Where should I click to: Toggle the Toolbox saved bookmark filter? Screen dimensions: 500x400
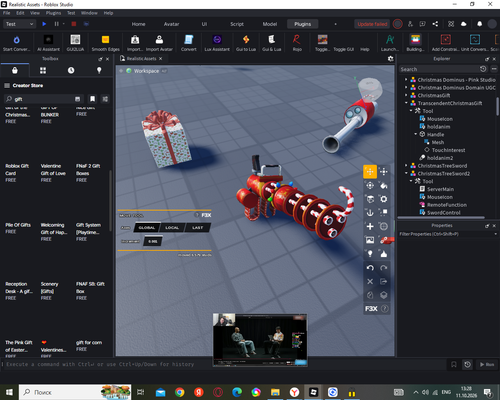92,99
